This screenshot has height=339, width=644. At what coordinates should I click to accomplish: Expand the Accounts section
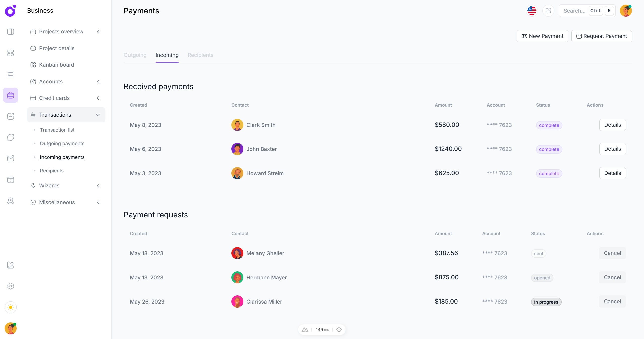coord(98,81)
